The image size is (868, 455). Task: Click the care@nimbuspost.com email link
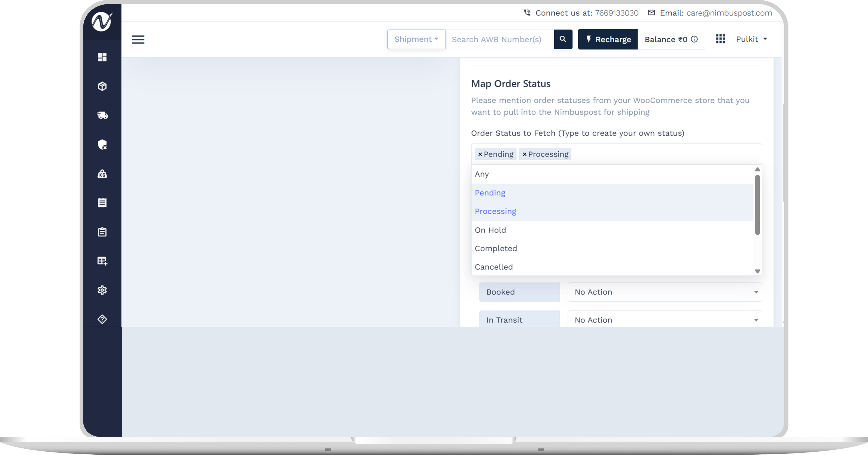(x=729, y=13)
